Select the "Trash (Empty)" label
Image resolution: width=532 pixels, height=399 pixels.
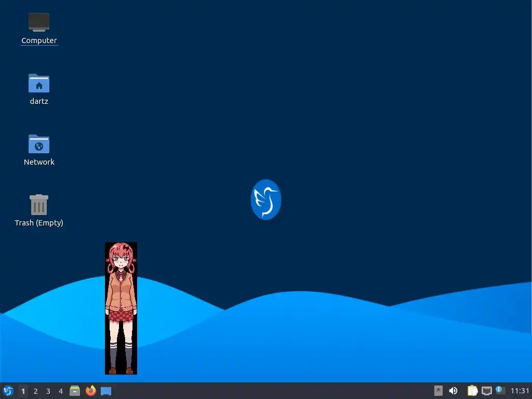click(39, 222)
